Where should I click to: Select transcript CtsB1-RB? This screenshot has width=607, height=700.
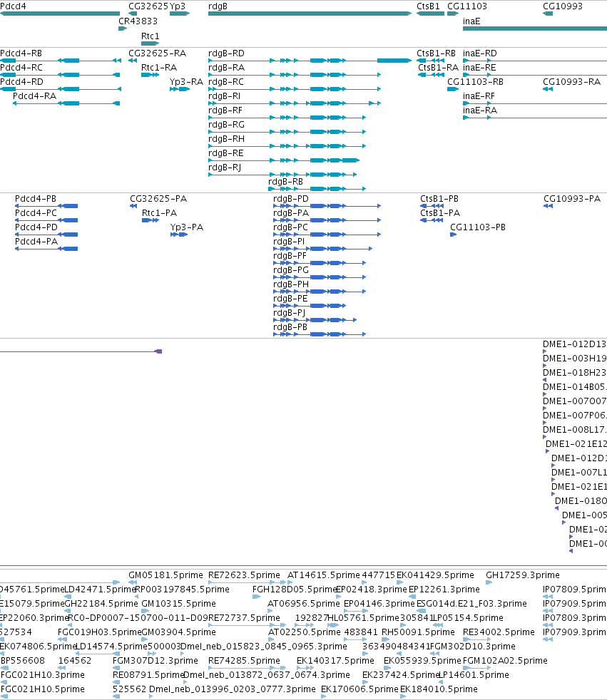[436, 53]
